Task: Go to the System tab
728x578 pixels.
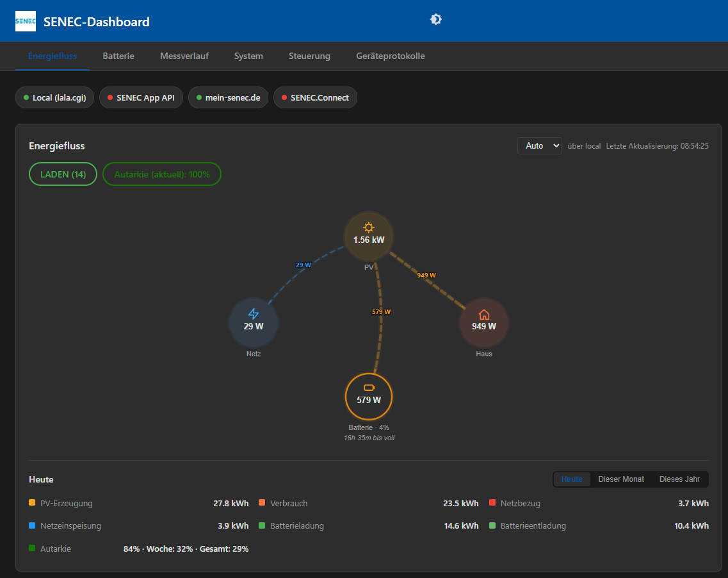Action: pos(248,56)
